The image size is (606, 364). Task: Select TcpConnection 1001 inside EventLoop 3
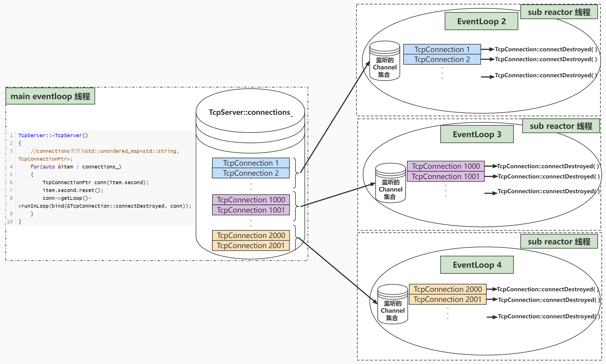[445, 176]
